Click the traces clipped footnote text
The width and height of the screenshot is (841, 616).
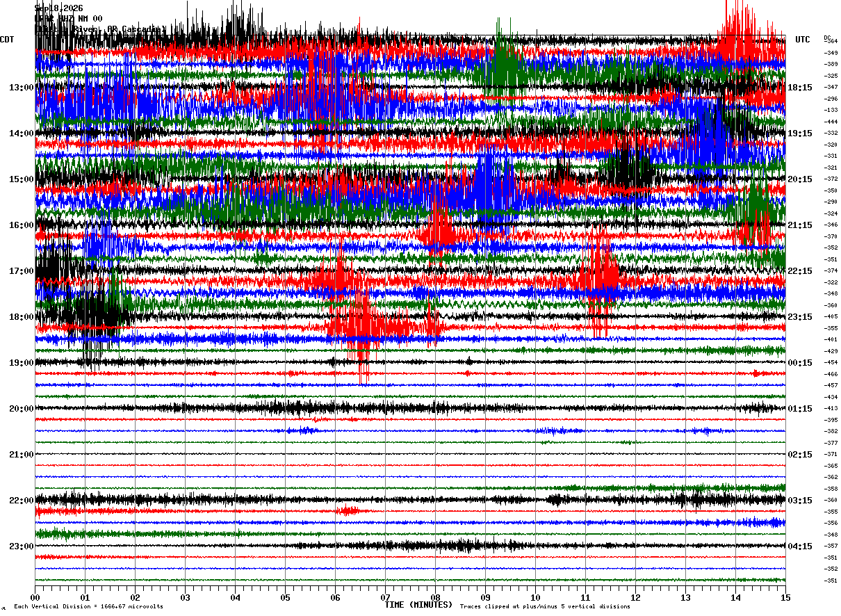tap(545, 606)
